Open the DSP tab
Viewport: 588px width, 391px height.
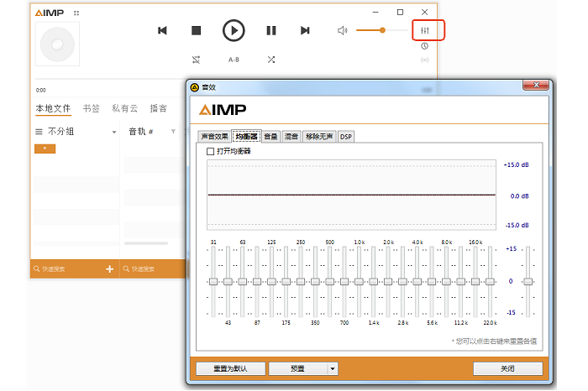click(x=346, y=136)
